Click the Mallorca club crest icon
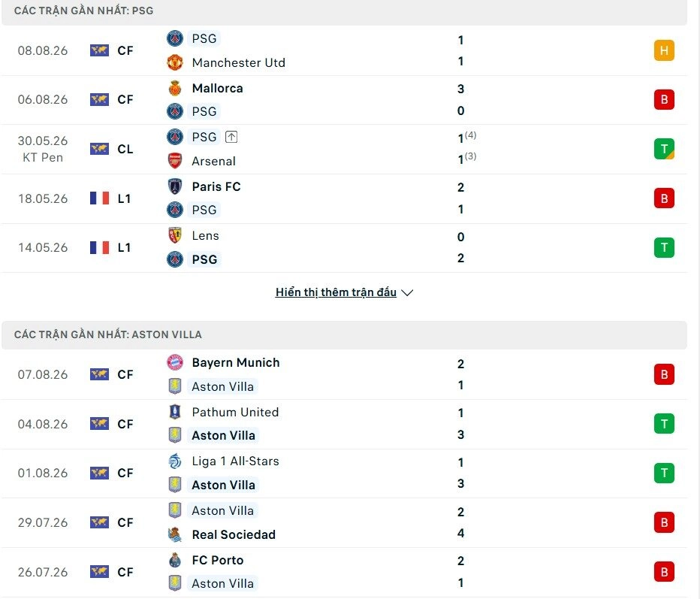 point(174,89)
